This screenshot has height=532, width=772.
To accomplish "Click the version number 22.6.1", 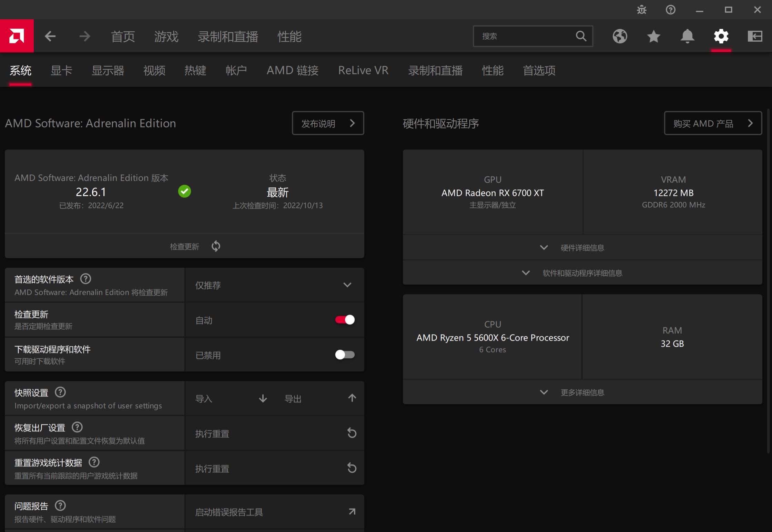I will click(91, 192).
